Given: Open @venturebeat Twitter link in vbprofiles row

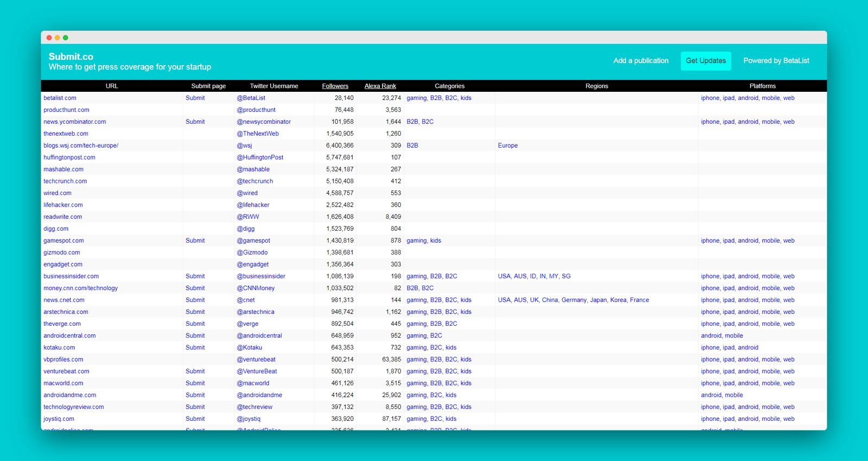Looking at the screenshot, I should [256, 360].
